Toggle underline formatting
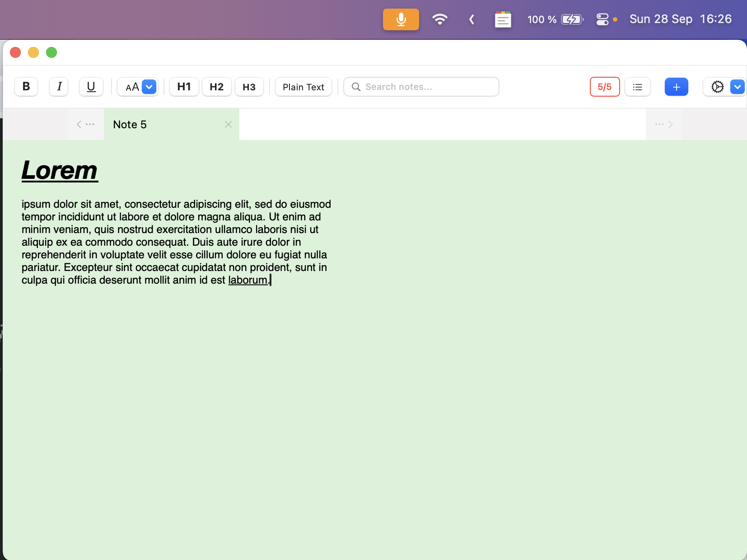This screenshot has height=560, width=747. (91, 87)
